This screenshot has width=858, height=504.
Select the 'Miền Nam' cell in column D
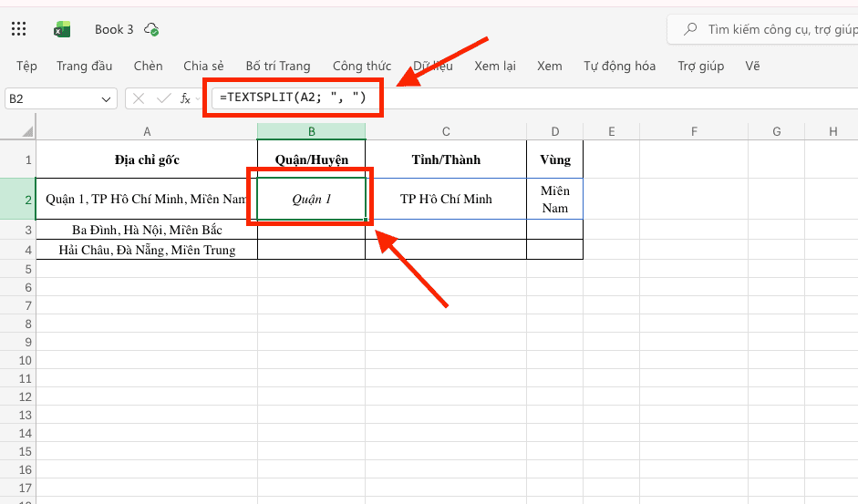(x=555, y=200)
